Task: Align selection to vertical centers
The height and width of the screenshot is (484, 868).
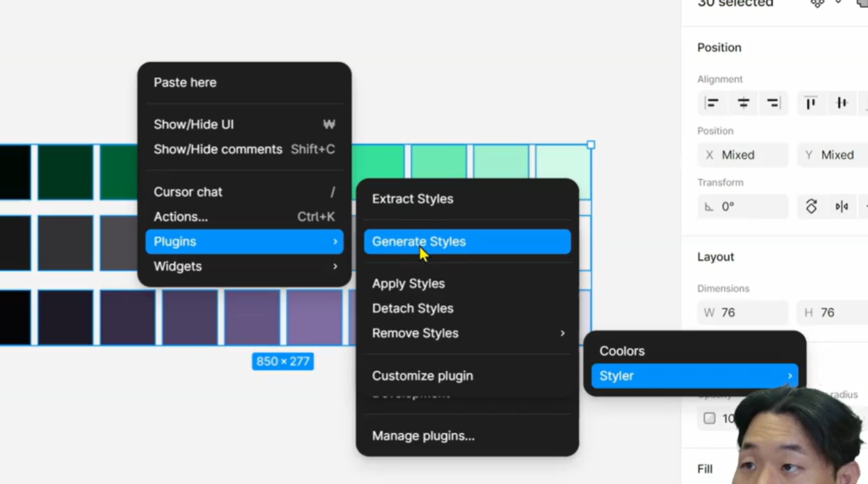Action: (842, 103)
